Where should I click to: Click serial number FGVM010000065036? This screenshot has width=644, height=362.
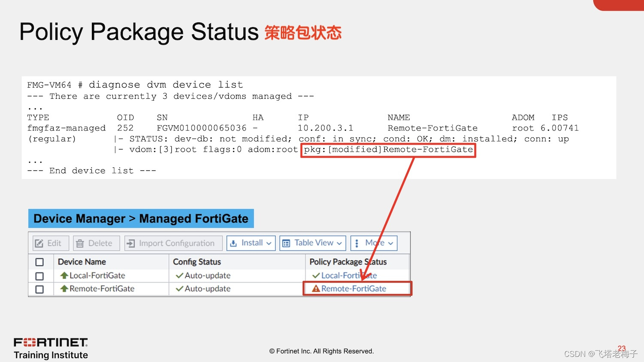point(201,128)
